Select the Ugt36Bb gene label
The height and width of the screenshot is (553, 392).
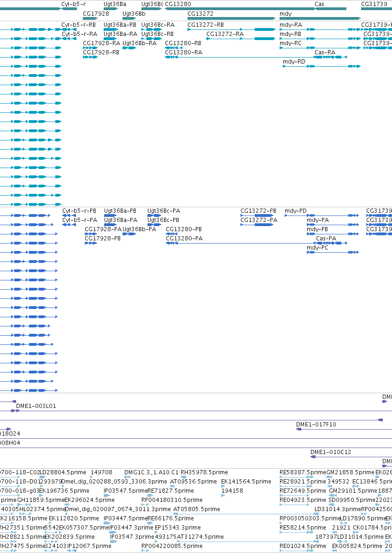pos(134,13)
